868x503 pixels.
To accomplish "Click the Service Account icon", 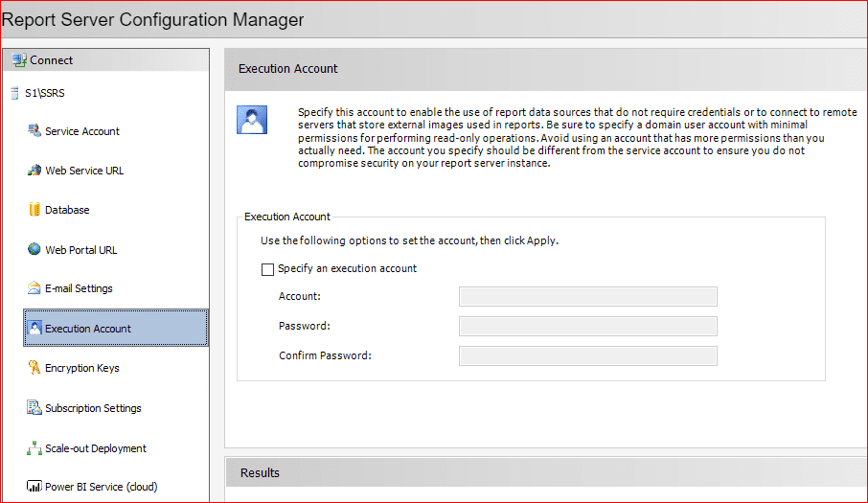I will coord(34,131).
